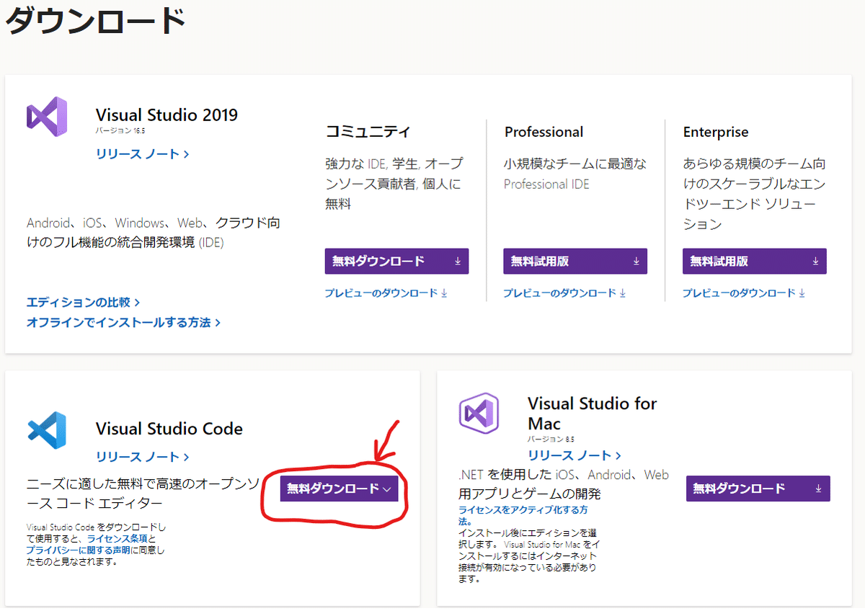The height and width of the screenshot is (616, 865).
Task: Click arrow icon beside Community preview download
Action: [x=444, y=293]
